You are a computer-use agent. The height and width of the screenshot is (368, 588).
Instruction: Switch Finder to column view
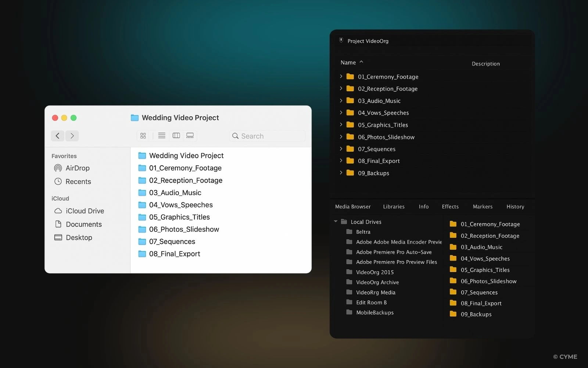[176, 136]
